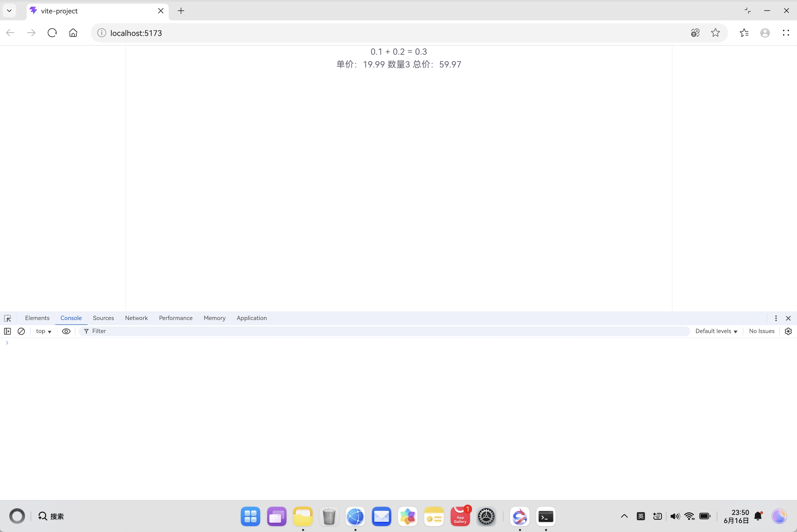Open the volume control
This screenshot has width=797, height=532.
[x=675, y=516]
